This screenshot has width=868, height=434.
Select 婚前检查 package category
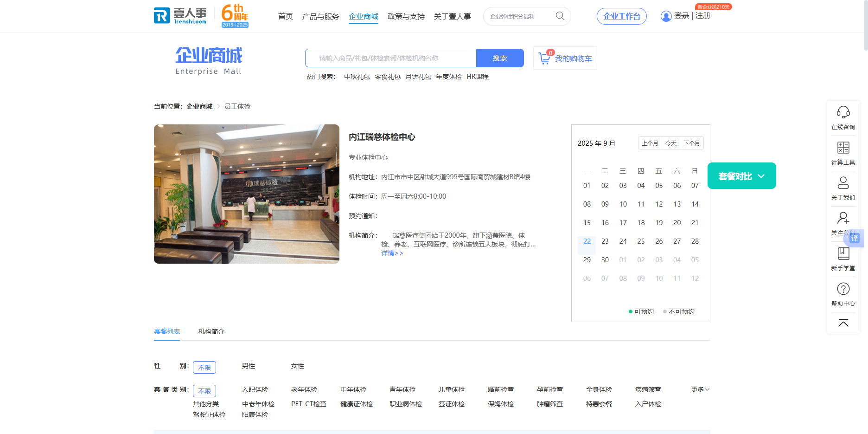(501, 389)
